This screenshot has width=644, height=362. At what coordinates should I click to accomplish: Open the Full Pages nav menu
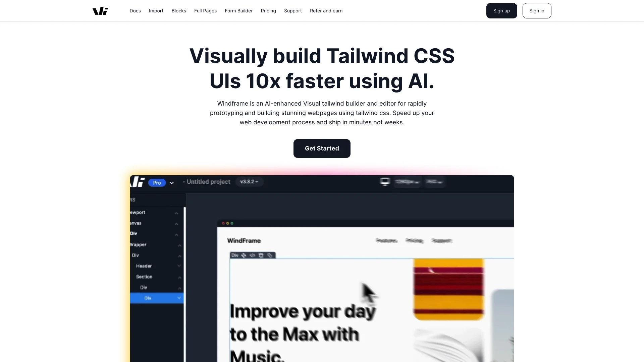pyautogui.click(x=205, y=11)
